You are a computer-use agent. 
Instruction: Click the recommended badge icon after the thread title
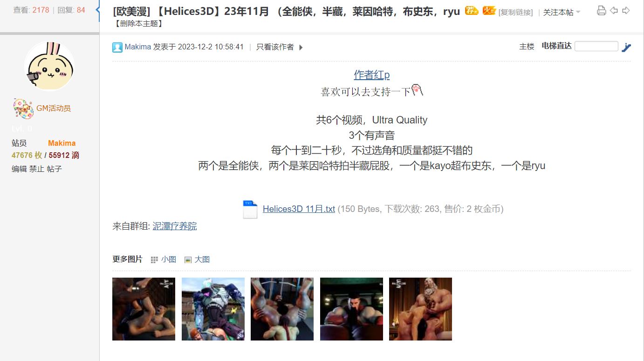pos(472,11)
